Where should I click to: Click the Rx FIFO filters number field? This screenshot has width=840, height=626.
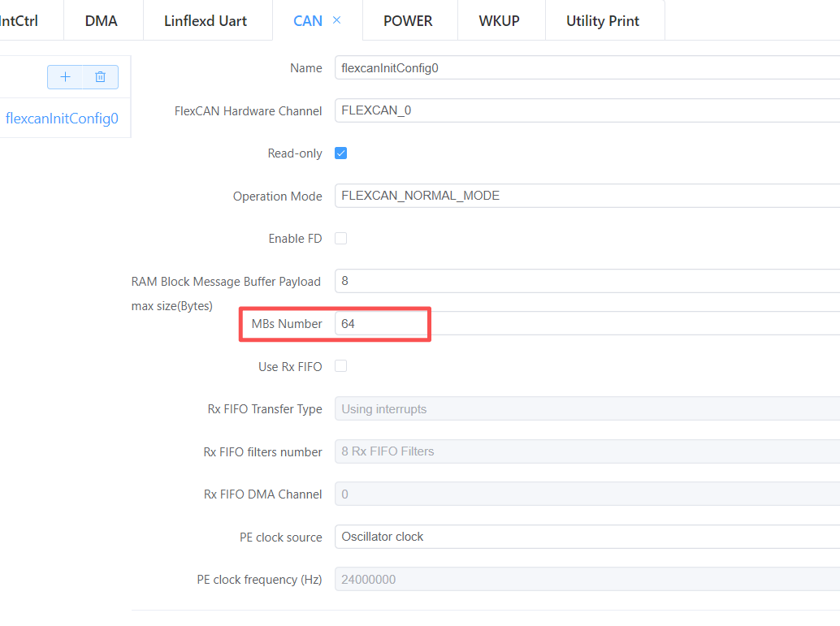click(x=585, y=451)
